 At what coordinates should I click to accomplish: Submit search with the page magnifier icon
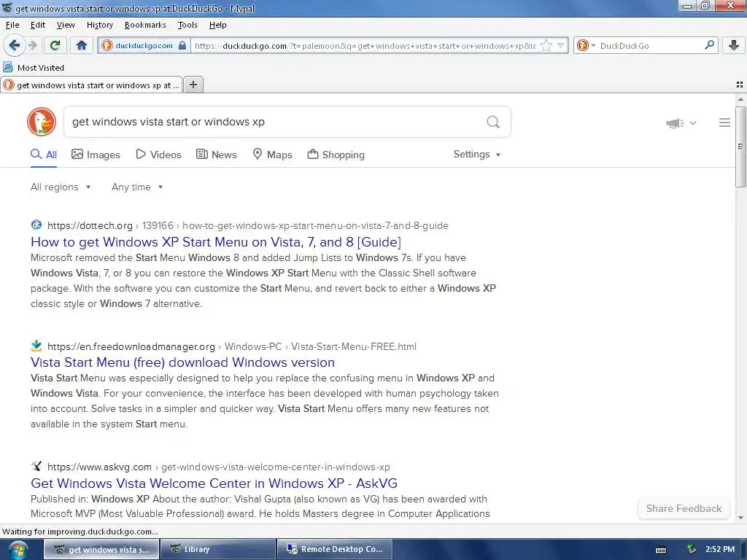click(x=493, y=122)
